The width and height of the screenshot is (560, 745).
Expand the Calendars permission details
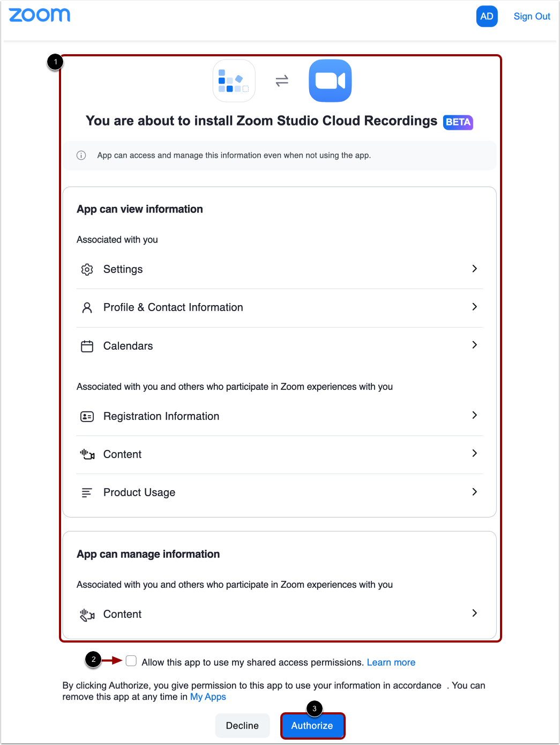[x=474, y=345]
